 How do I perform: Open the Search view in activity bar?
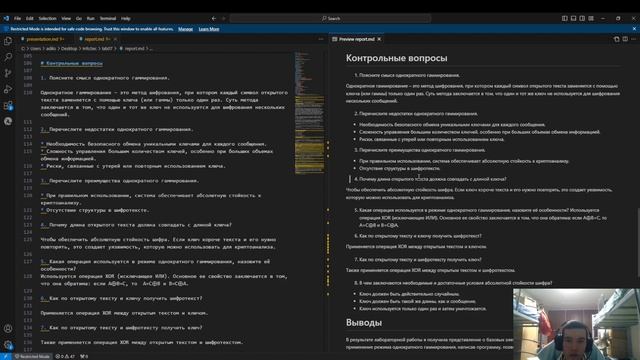tap(8, 57)
